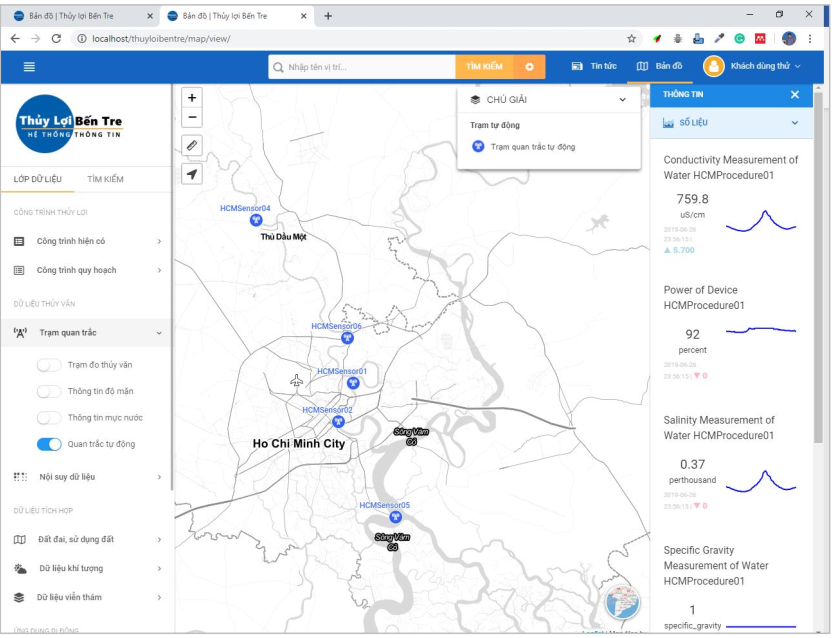
Task: Open search settings gear icon
Action: (529, 67)
